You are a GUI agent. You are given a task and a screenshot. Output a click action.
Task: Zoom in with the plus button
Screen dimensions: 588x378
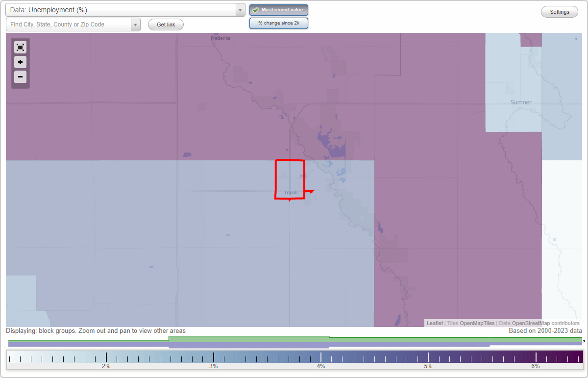20,62
